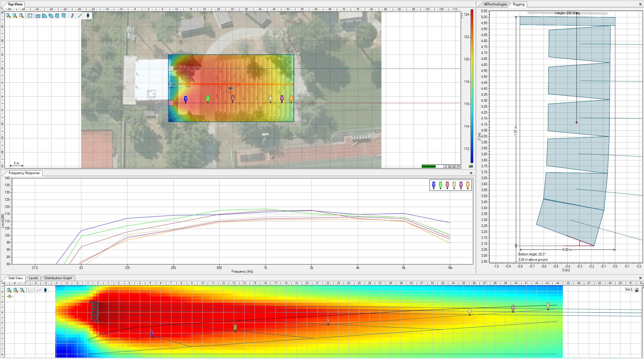Click the yellow direction arrow in Side View
This screenshot has height=359, width=644.
(10, 296)
